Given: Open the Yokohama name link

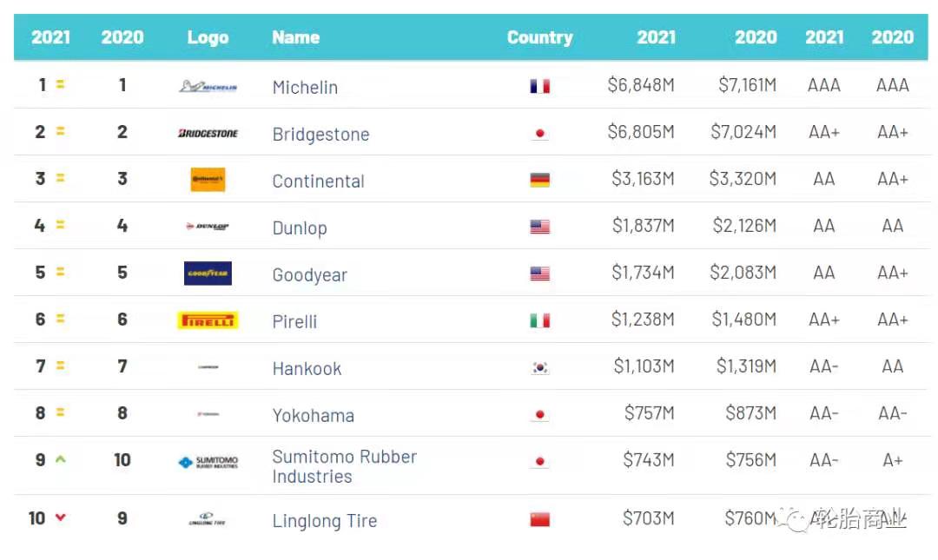Looking at the screenshot, I should coord(313,415).
